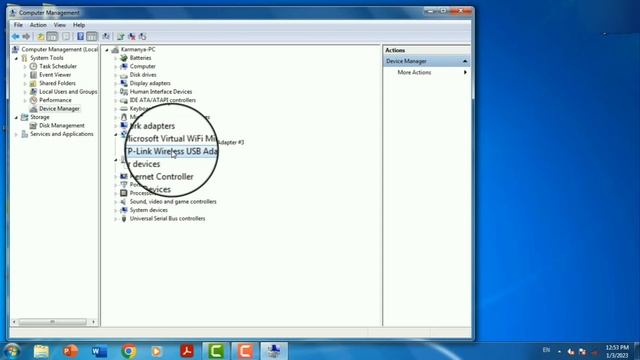Viewport: 640px width, 360px height.
Task: Open the clock showing 12:53 PM
Action: [x=617, y=351]
